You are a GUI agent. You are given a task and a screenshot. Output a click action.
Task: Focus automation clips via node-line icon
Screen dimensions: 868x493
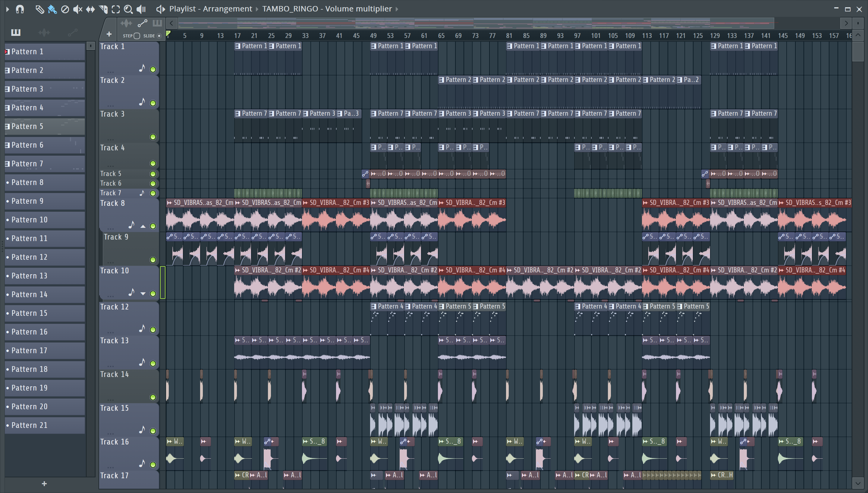(142, 24)
